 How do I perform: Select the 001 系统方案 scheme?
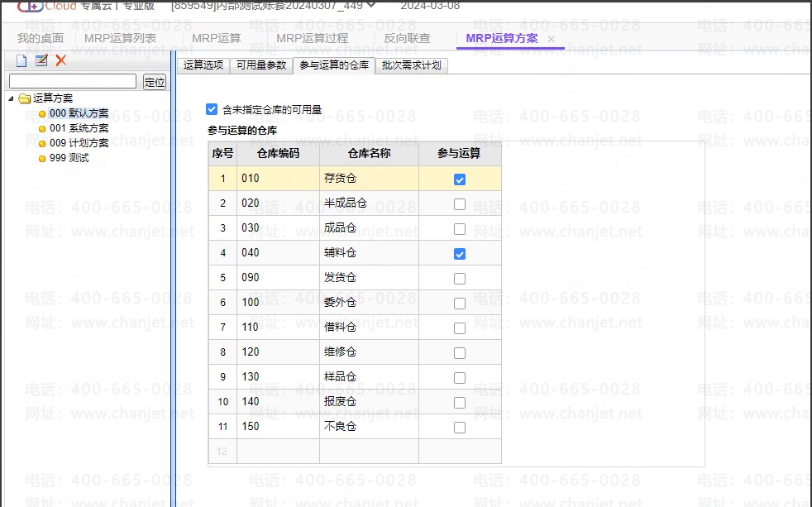click(x=79, y=128)
